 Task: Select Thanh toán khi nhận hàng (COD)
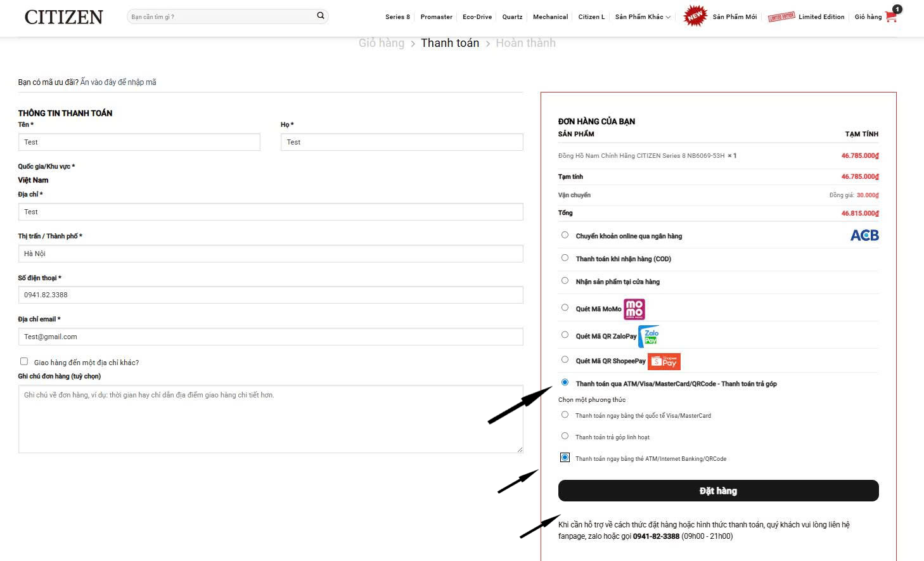tap(565, 258)
